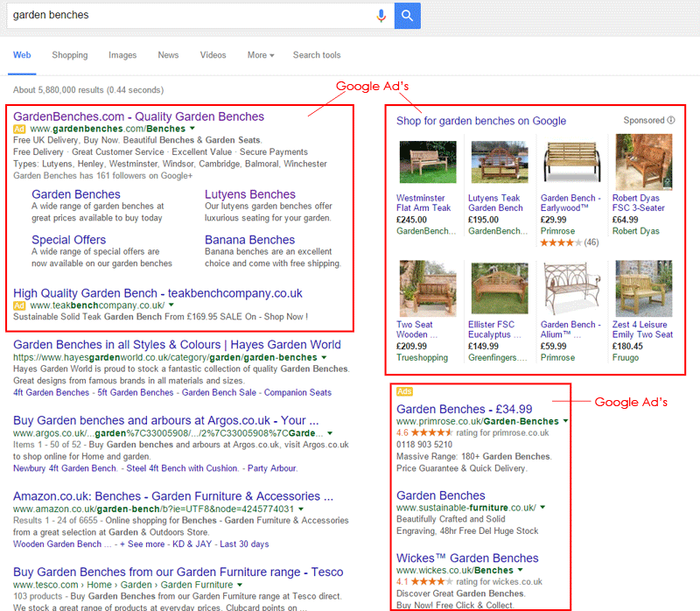The image size is (700, 611).
Task: Open Lutyens Teak Garden Bench product link
Action: pos(495,203)
